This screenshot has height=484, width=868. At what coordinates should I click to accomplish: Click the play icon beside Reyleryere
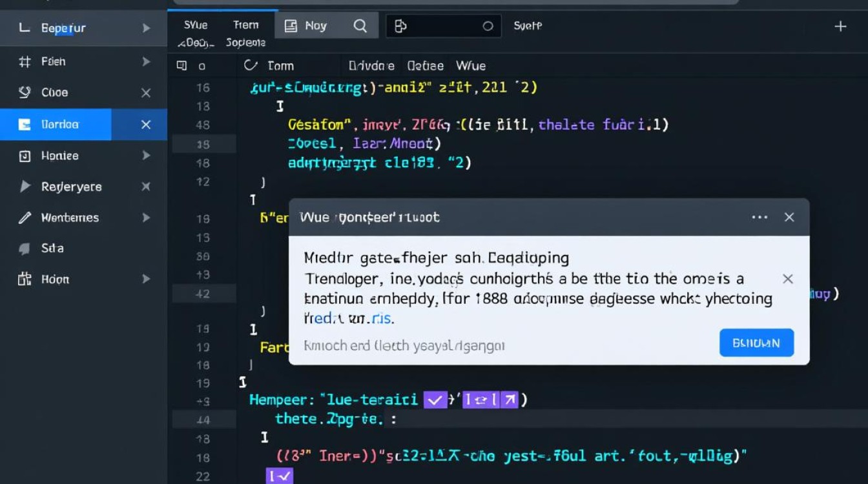pos(25,187)
